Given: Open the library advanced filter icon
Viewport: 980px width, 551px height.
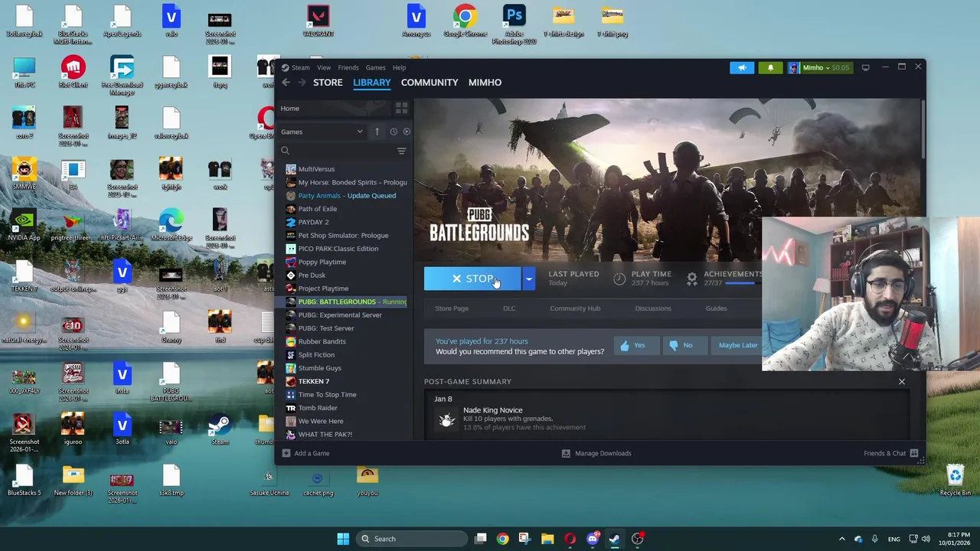Looking at the screenshot, I should tap(401, 151).
